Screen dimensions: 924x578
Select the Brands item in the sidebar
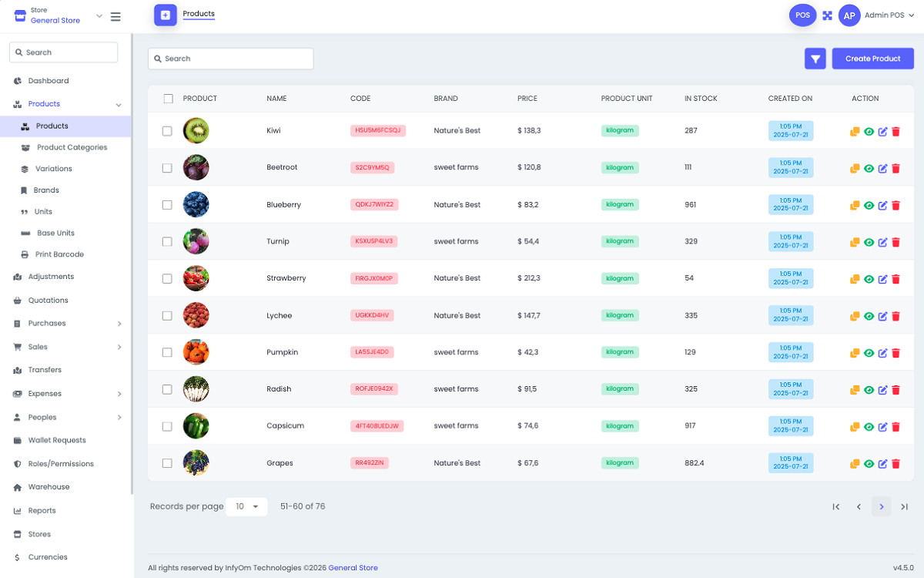pyautogui.click(x=44, y=190)
